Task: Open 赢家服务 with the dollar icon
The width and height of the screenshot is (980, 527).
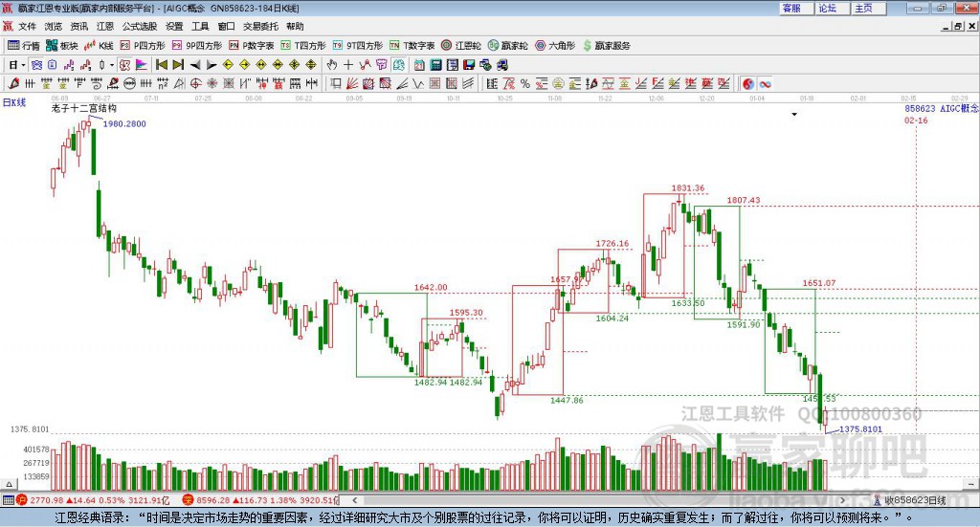Action: tap(607, 46)
